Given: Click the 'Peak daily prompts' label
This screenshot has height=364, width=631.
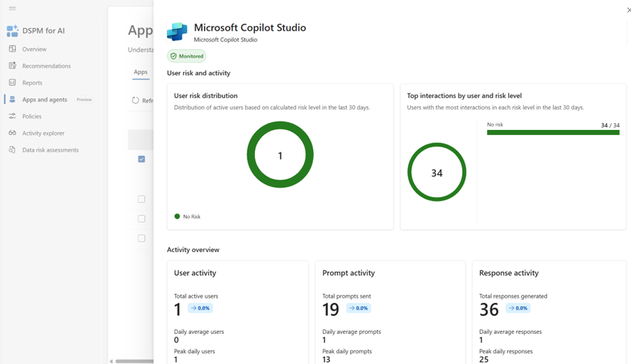Looking at the screenshot, I should tap(347, 351).
